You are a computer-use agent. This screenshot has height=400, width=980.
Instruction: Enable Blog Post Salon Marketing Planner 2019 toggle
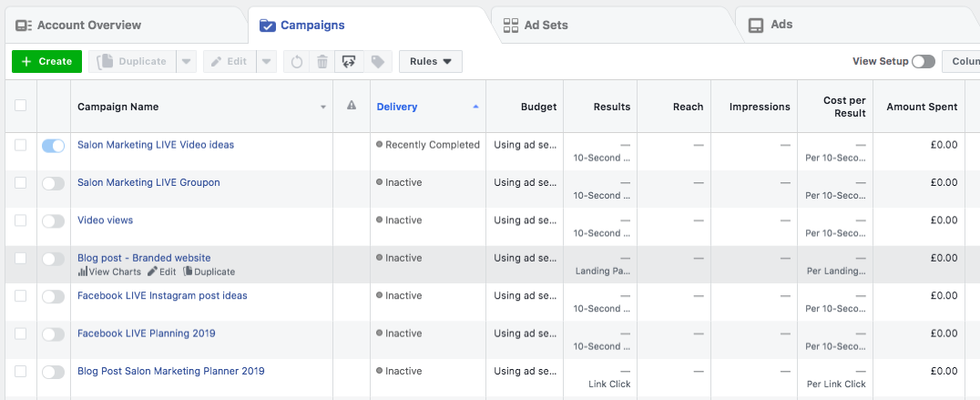coord(53,373)
